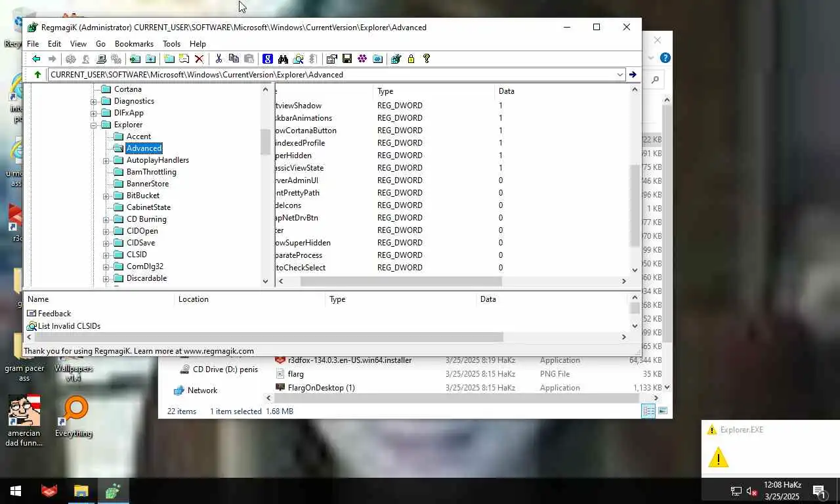Viewport: 840px width, 504px height.
Task: Open the Tools menu
Action: [171, 44]
